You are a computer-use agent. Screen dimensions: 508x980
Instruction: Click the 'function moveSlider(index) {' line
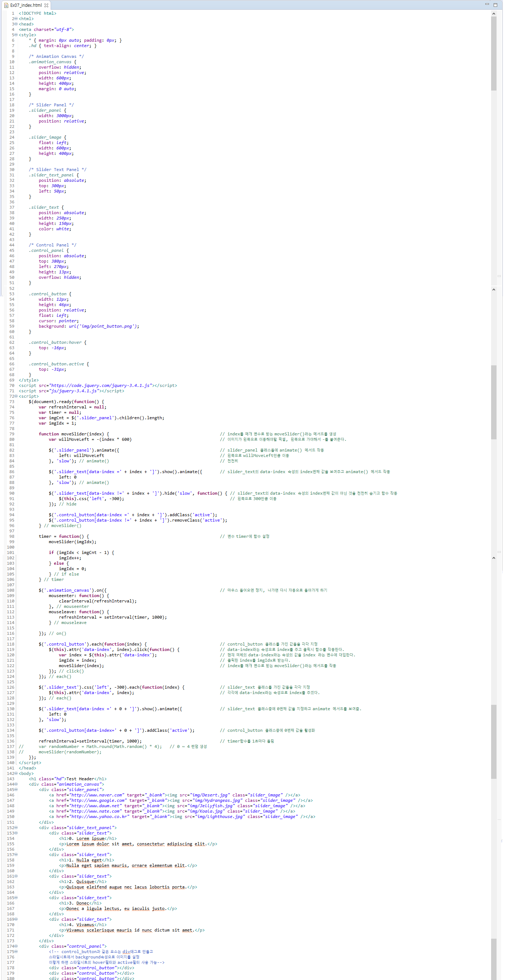pyautogui.click(x=74, y=434)
